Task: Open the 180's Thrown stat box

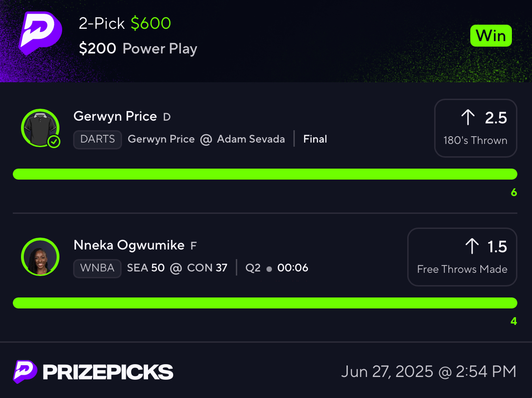Action: (x=475, y=128)
